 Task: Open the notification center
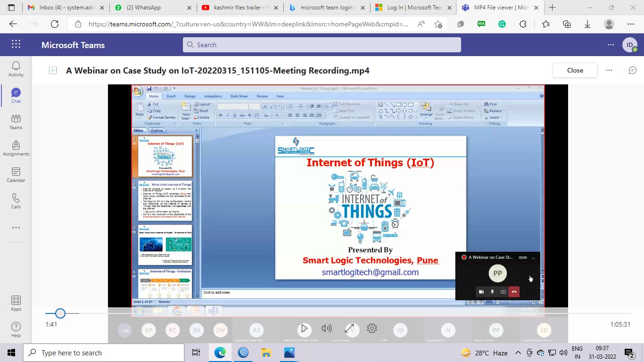629,353
